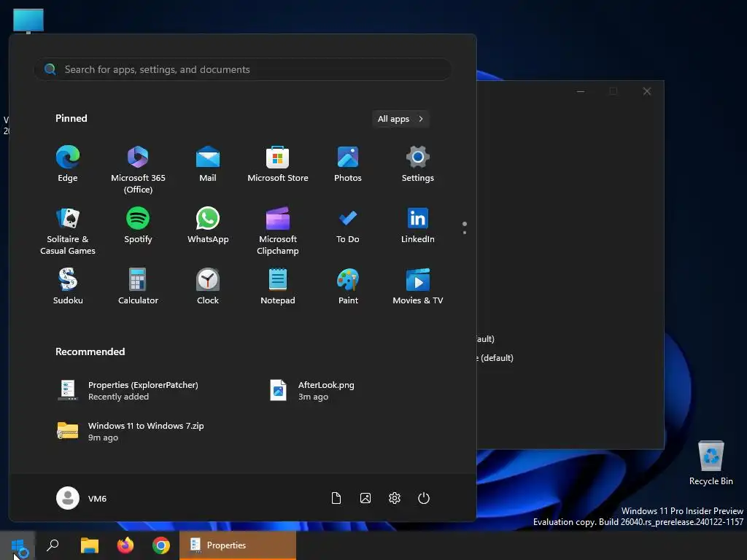Launch Google Chrome from taskbar
Image resolution: width=747 pixels, height=560 pixels.
(x=161, y=545)
